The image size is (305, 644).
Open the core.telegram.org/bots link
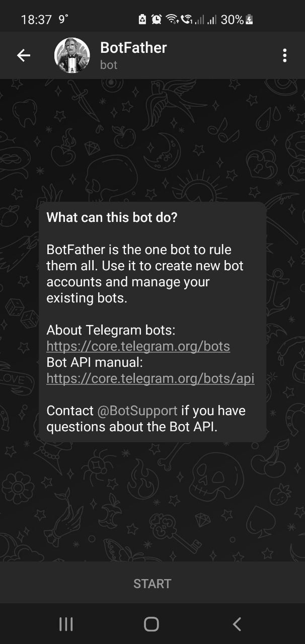(x=138, y=346)
